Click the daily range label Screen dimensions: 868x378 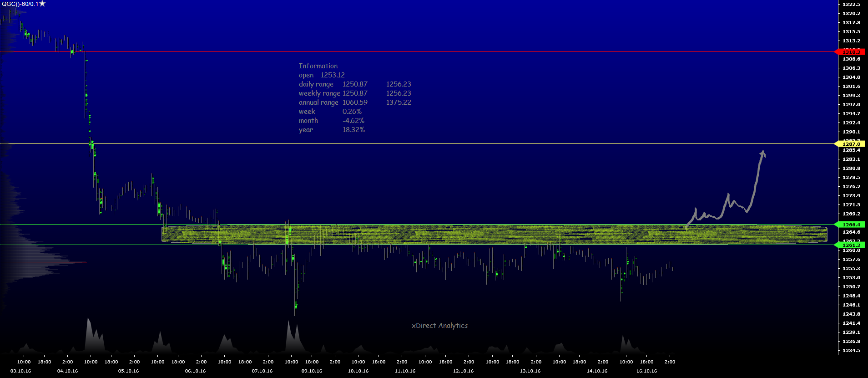316,84
